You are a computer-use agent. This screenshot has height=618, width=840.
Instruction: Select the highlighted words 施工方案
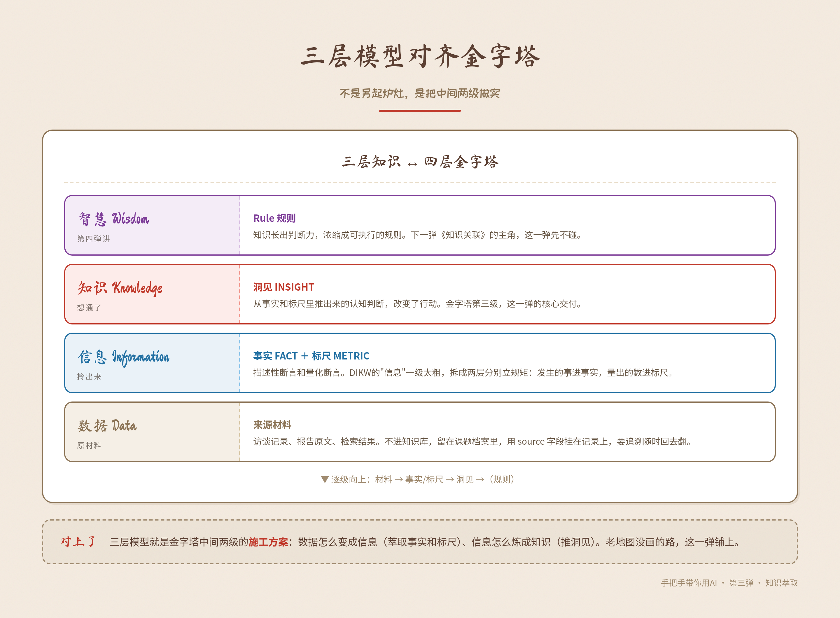tap(268, 542)
